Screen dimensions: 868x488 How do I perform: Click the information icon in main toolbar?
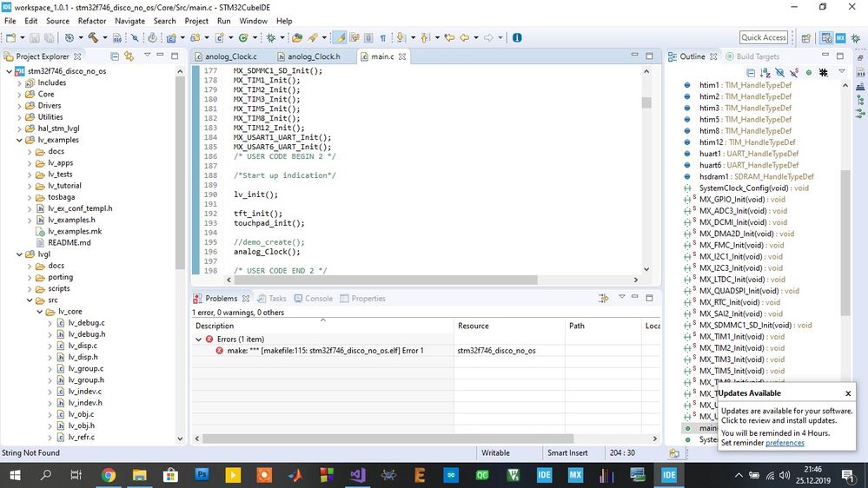click(517, 37)
